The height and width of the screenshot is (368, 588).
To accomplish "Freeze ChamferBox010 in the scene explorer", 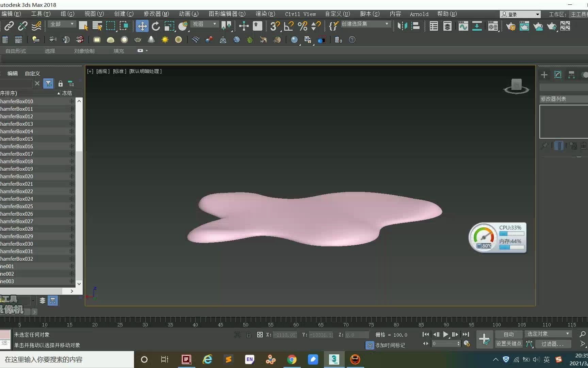I will [x=72, y=101].
